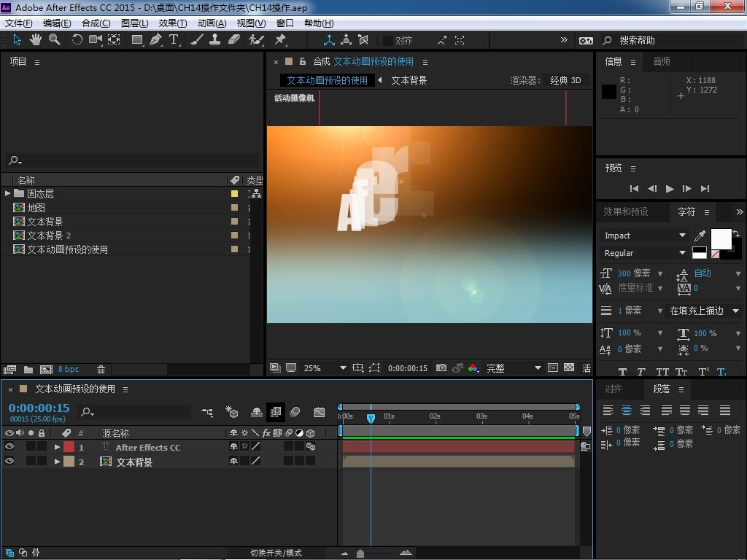Viewport: 747px width, 560px height.
Task: Toggle motion blur enable switch in timeline
Action: [x=295, y=412]
